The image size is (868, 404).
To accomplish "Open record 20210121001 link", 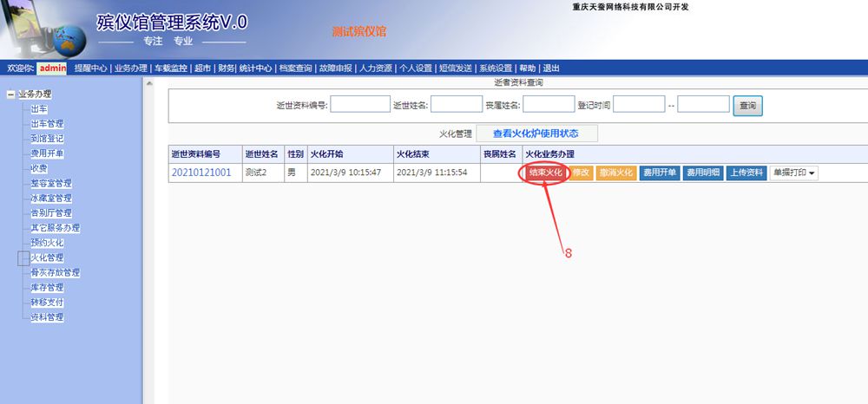I will coord(201,173).
